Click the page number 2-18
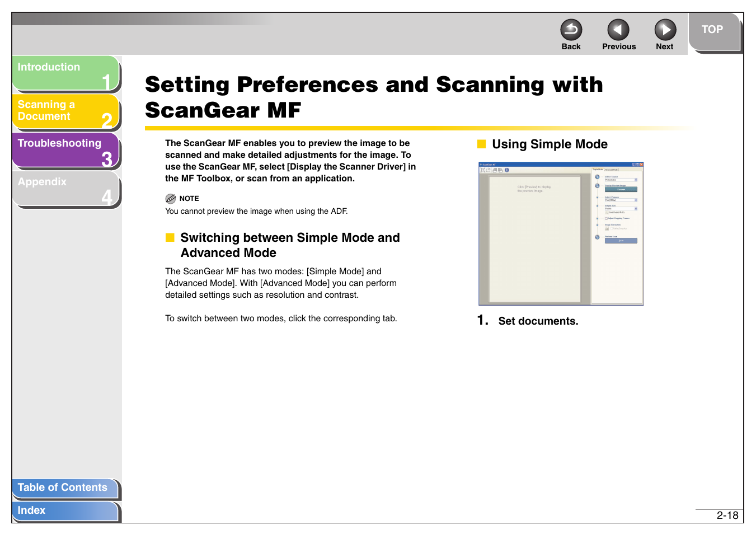The height and width of the screenshot is (534, 756). (x=727, y=516)
